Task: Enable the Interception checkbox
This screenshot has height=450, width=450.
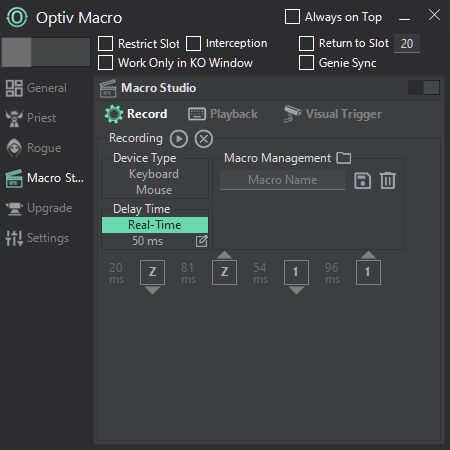Action: [x=193, y=44]
